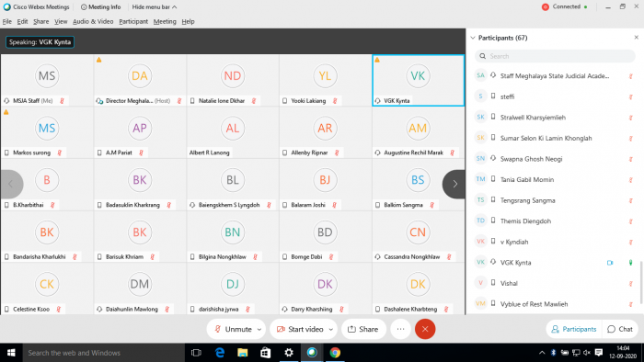Click muted mic icon on Augustine Rechil Marak tile
The height and width of the screenshot is (362, 644).
453,153
